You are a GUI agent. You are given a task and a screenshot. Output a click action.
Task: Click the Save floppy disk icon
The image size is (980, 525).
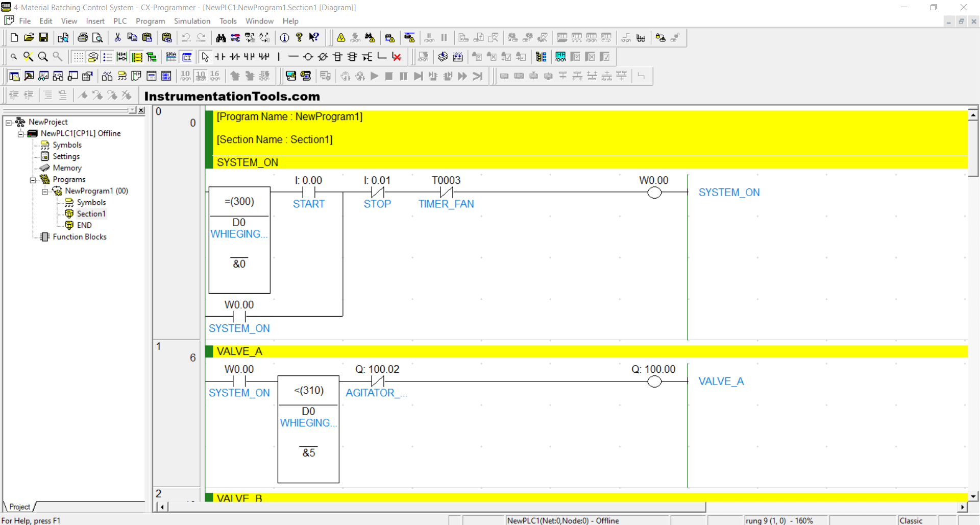(x=43, y=37)
